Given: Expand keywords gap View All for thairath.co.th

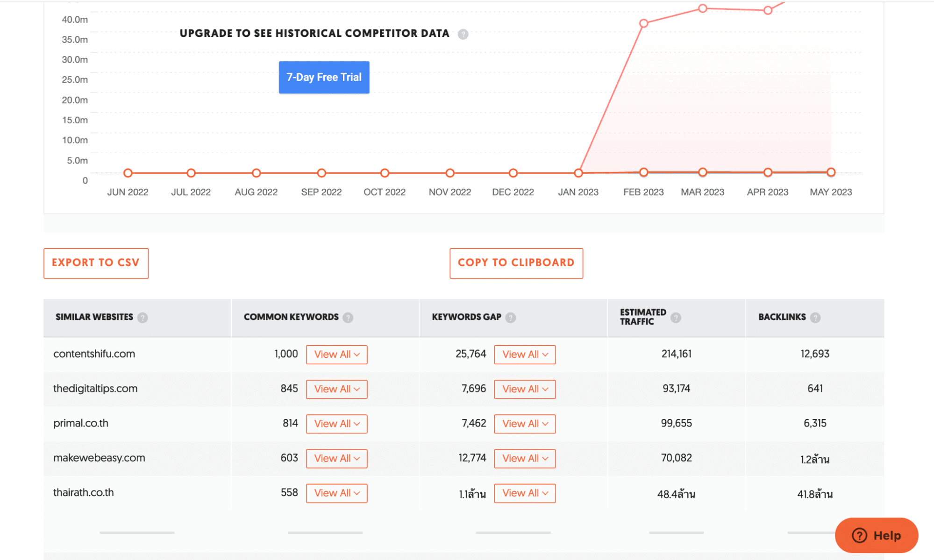Looking at the screenshot, I should [525, 493].
